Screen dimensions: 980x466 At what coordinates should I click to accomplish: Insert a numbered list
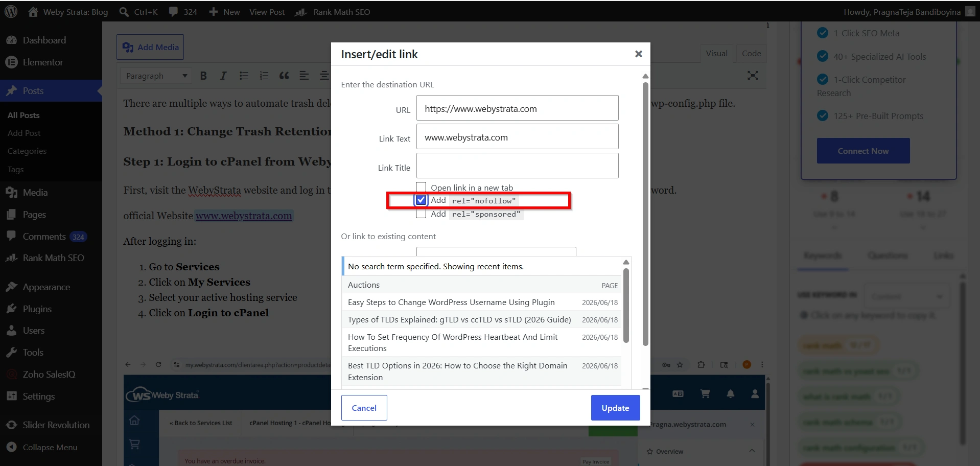[x=264, y=76]
